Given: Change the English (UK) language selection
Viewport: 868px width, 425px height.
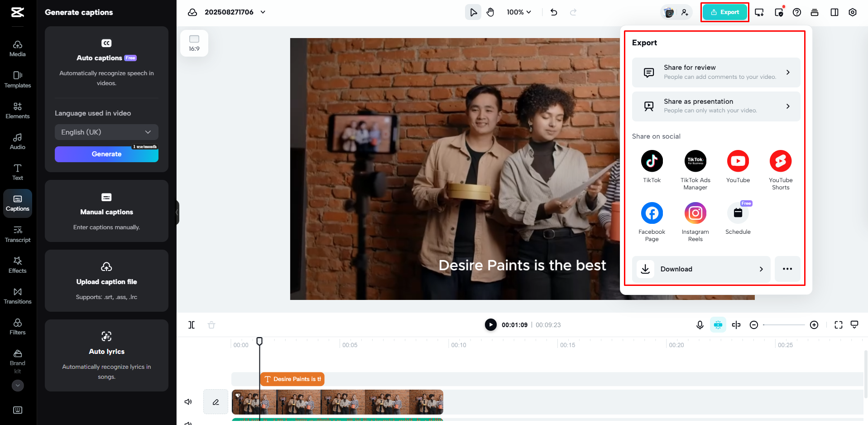Looking at the screenshot, I should (106, 132).
